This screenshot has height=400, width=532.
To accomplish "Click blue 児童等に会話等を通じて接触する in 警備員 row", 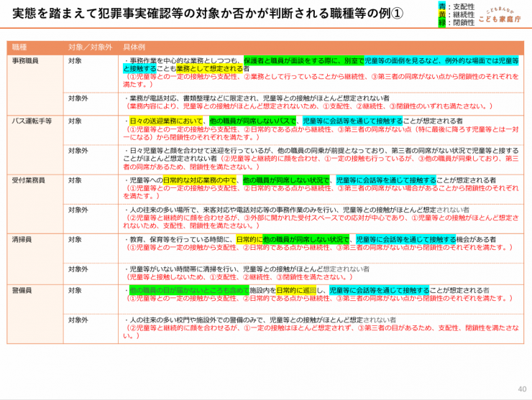I will [380, 291].
